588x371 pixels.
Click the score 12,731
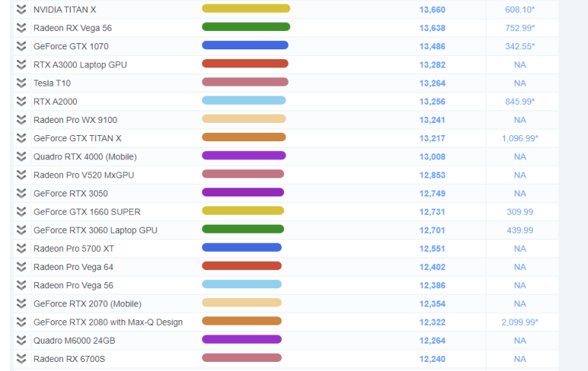(x=432, y=212)
